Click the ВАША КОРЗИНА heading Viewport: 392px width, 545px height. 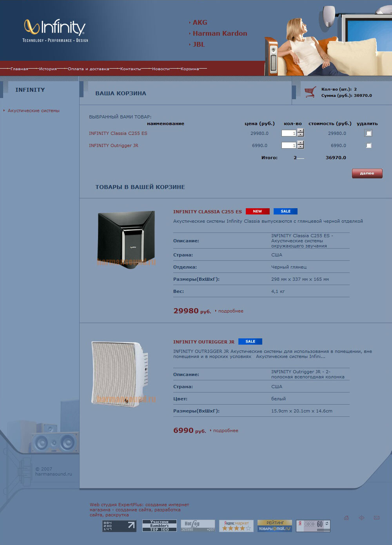pyautogui.click(x=121, y=93)
